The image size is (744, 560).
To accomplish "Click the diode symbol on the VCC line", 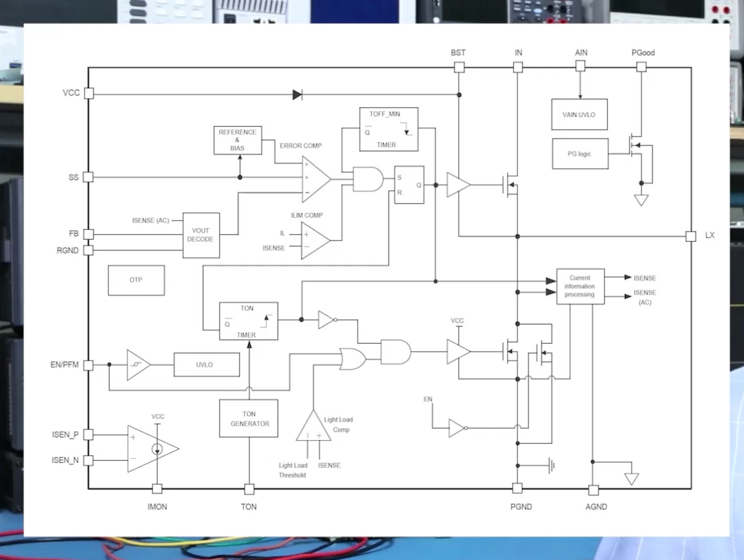I will (298, 95).
